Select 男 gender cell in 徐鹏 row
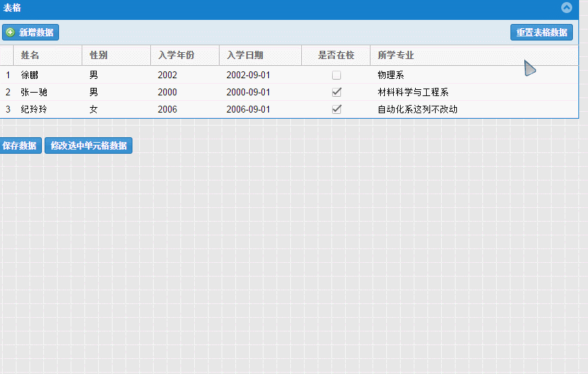The height and width of the screenshot is (374, 588). coord(116,75)
